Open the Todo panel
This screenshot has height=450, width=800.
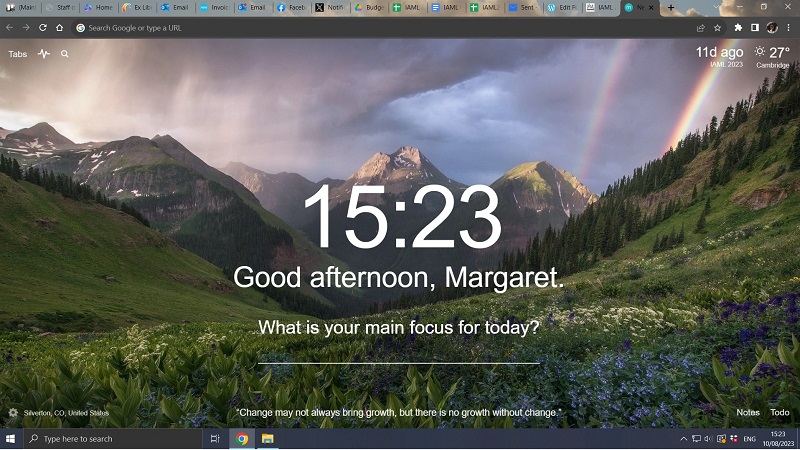coord(779,412)
